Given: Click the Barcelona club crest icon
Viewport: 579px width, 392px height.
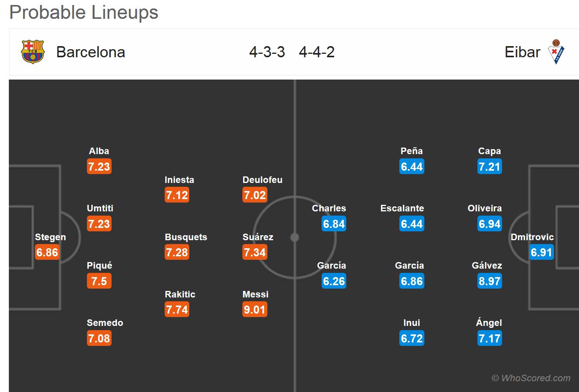Looking at the screenshot, I should 33,52.
